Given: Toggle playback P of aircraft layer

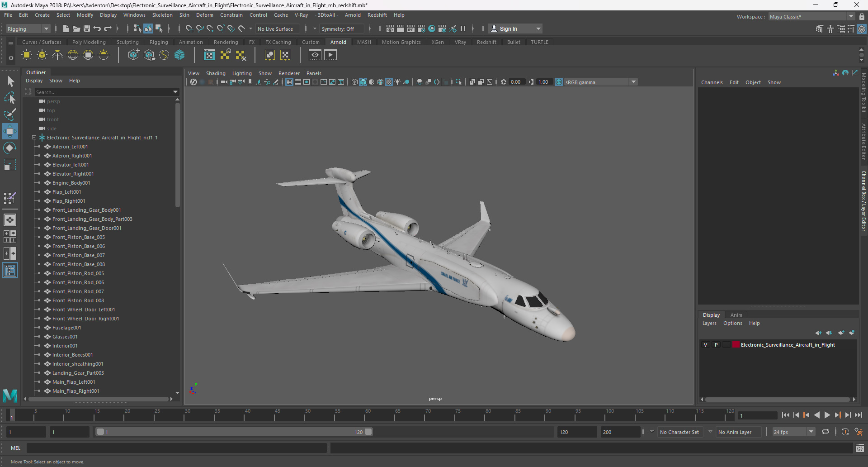Looking at the screenshot, I should click(716, 345).
